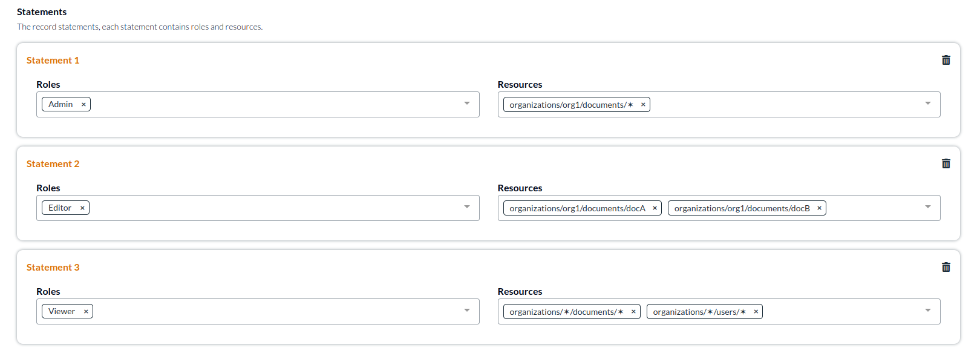This screenshot has width=980, height=359.
Task: Open the Roles dropdown in Statement 1
Action: tap(467, 104)
